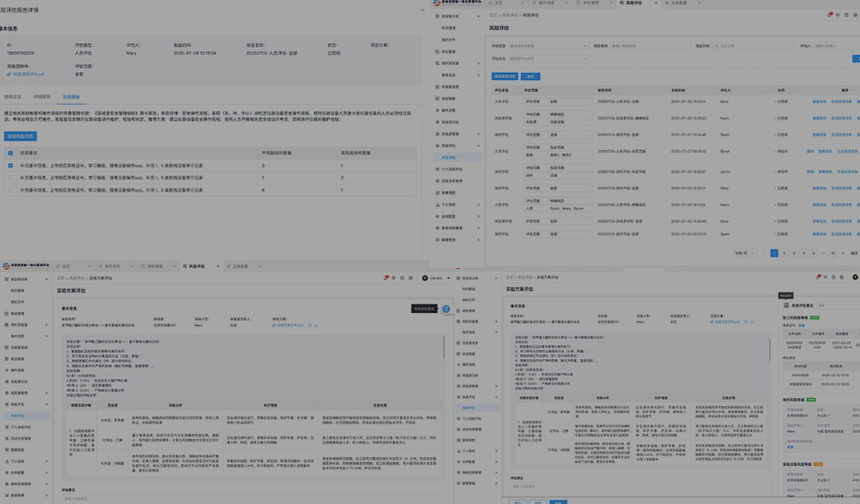Close the risk assessment report detail dialog
The width and height of the screenshot is (860, 504).
(x=423, y=10)
